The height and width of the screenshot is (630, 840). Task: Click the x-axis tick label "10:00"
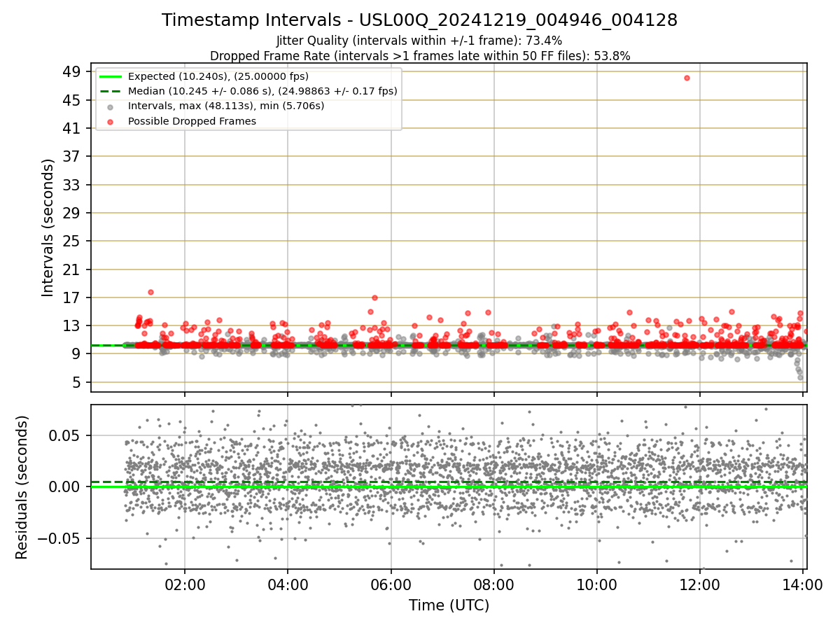(597, 584)
